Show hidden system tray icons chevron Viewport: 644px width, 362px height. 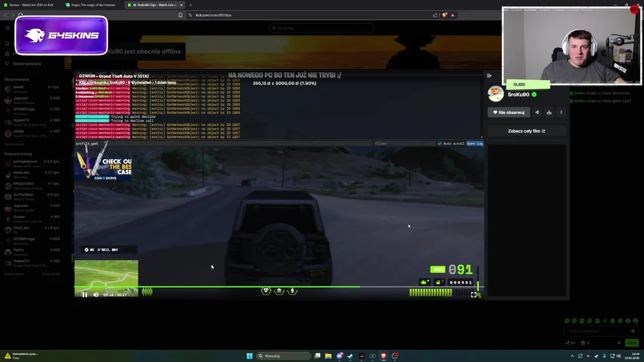572,356
